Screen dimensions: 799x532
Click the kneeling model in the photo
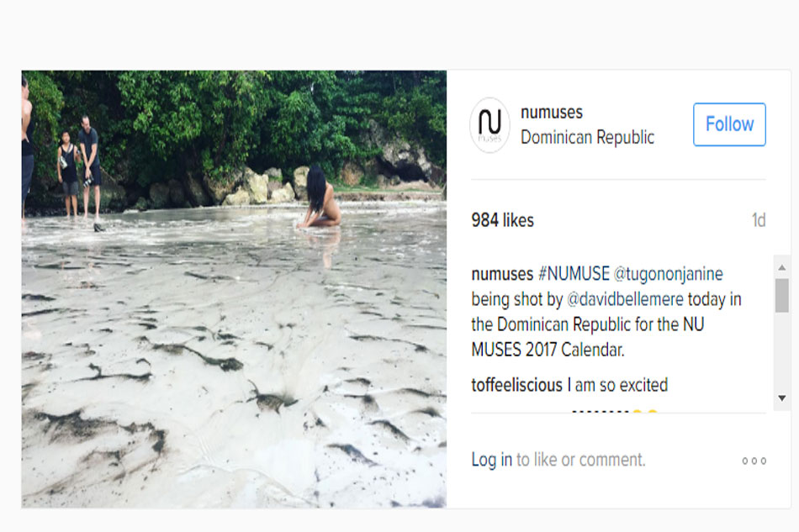(x=320, y=198)
